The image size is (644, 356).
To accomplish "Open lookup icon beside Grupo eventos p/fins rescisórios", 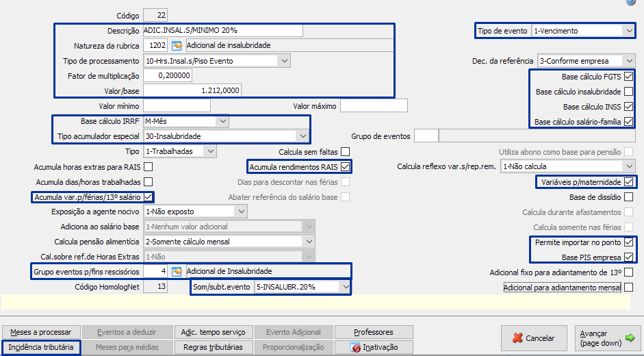I will [x=177, y=271].
